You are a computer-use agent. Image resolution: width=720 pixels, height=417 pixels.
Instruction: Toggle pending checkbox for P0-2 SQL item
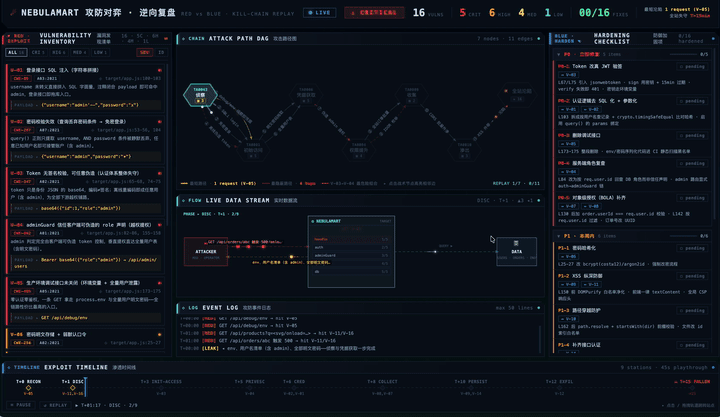pos(692,101)
